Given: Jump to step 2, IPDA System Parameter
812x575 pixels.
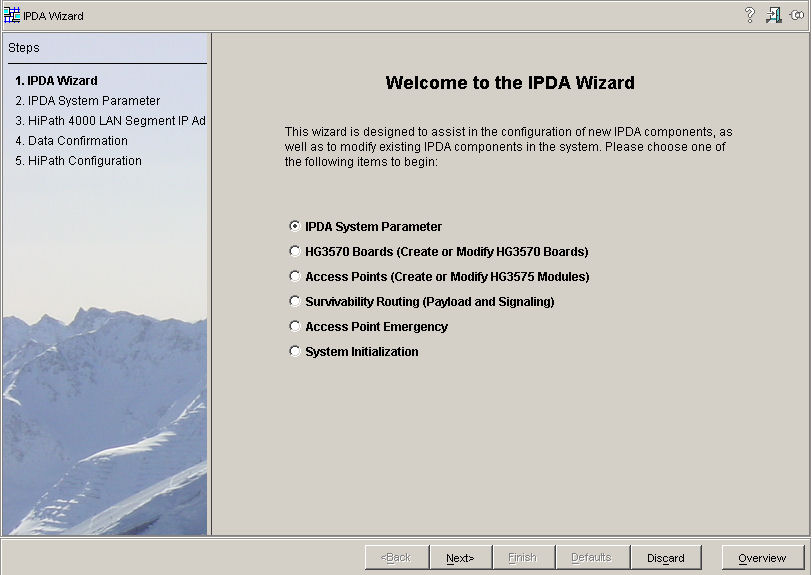Looking at the screenshot, I should click(x=88, y=100).
